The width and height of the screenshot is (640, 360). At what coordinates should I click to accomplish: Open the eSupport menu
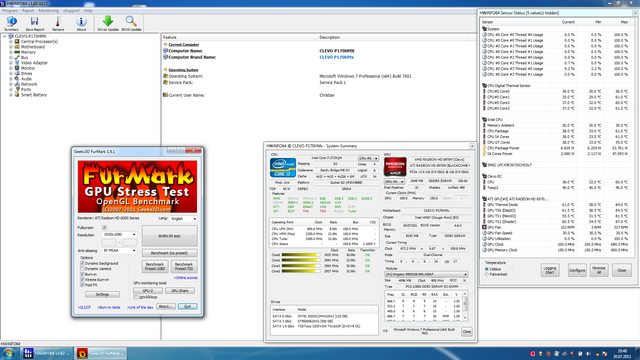coord(71,11)
